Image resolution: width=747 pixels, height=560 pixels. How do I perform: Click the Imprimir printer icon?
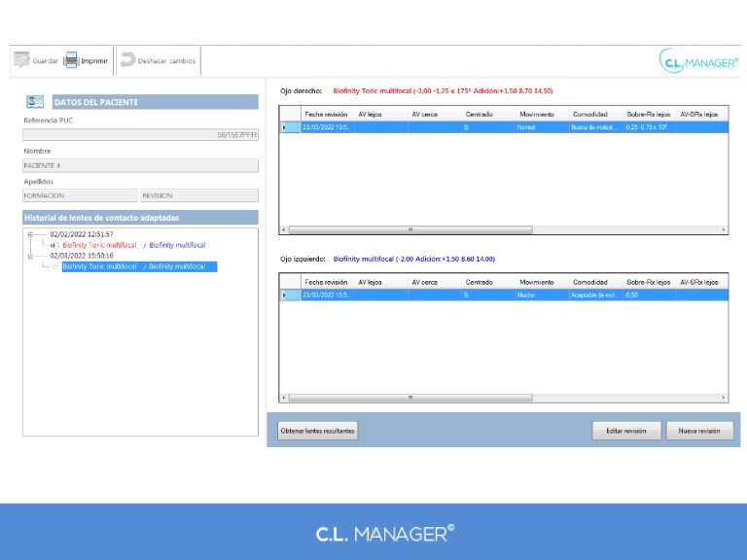coord(71,60)
